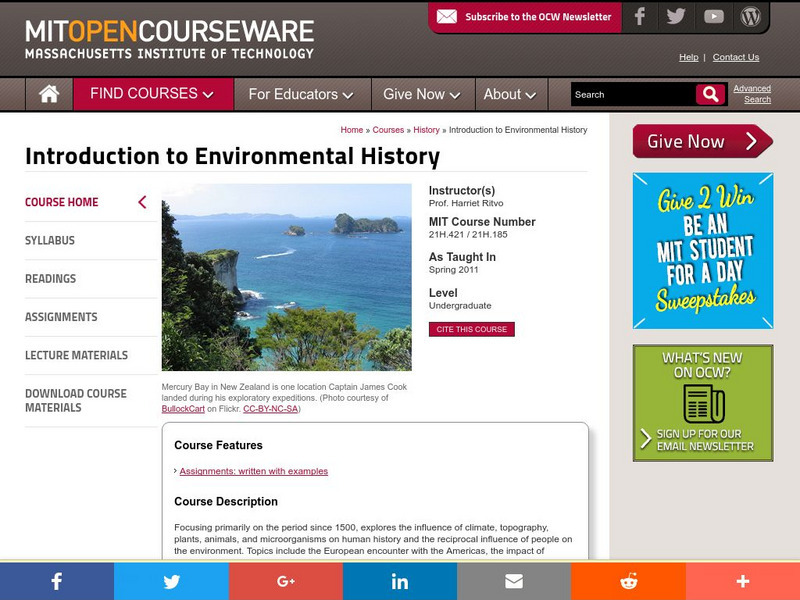
Task: Expand the For Educators dropdown menu
Action: [x=301, y=94]
